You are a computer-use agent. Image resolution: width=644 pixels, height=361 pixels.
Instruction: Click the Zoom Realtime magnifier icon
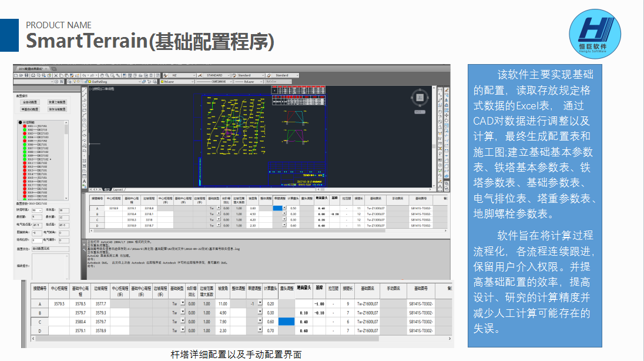(107, 75)
